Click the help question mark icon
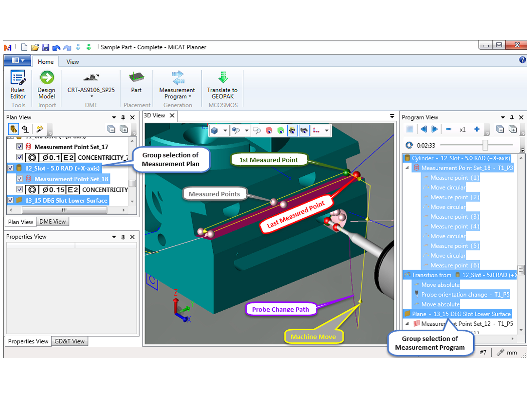Viewport: 532px width, 399px height. 522,60
